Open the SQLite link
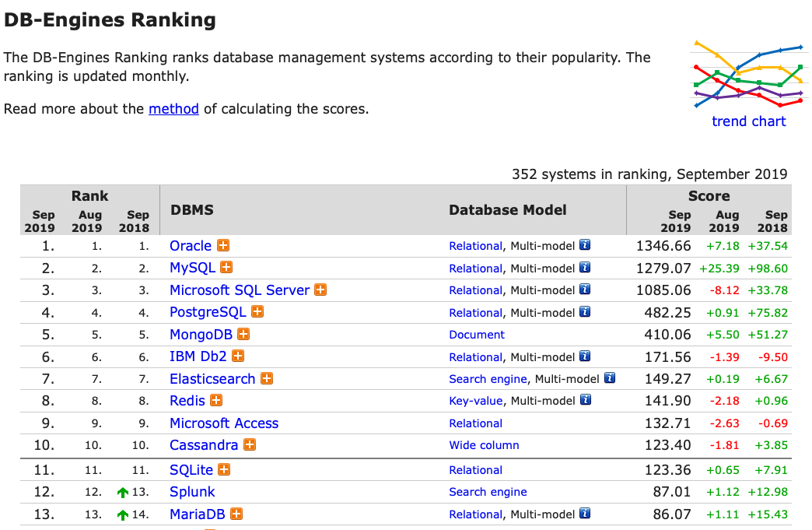 tap(191, 470)
